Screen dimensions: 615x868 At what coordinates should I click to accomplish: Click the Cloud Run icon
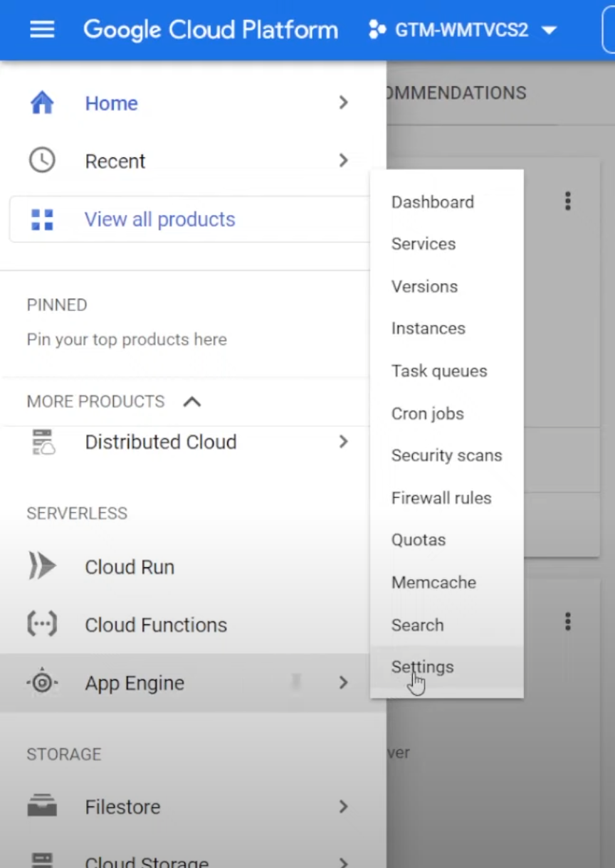point(42,567)
